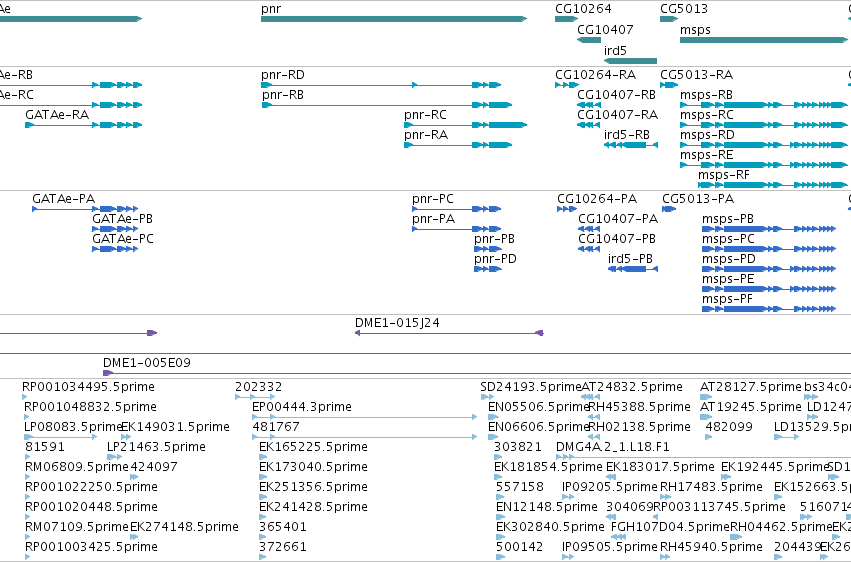Select EST RP001048832.5prime
The width and height of the screenshot is (851, 562).
coord(27,417)
